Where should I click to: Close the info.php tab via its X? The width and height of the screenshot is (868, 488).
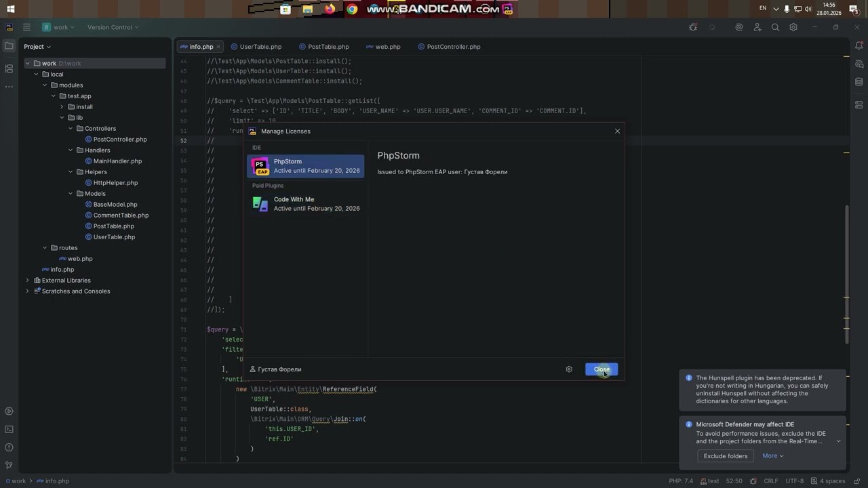click(x=219, y=47)
